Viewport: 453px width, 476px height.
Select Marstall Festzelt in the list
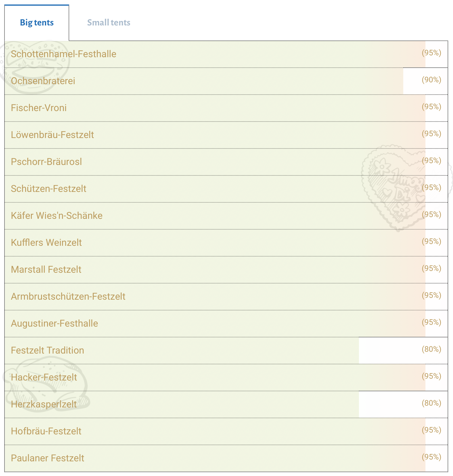click(x=46, y=270)
